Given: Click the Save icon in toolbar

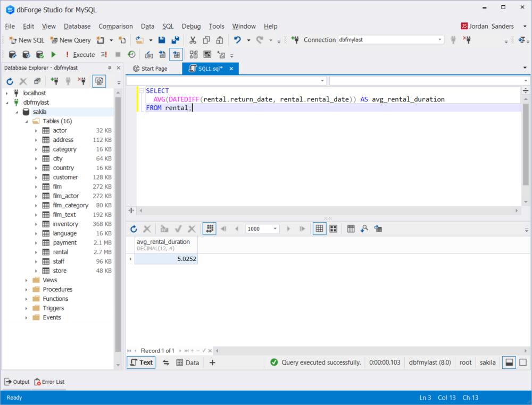Looking at the screenshot, I should 163,40.
